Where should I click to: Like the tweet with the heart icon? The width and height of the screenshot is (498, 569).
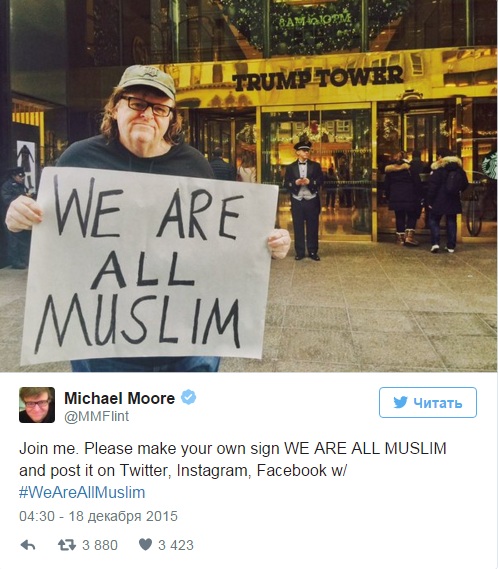point(146,544)
